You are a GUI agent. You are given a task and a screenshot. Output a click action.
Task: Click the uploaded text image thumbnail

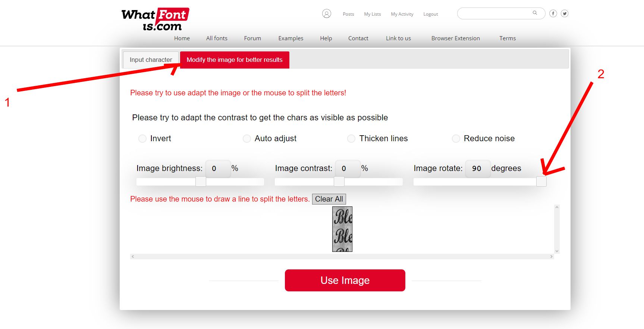click(342, 229)
